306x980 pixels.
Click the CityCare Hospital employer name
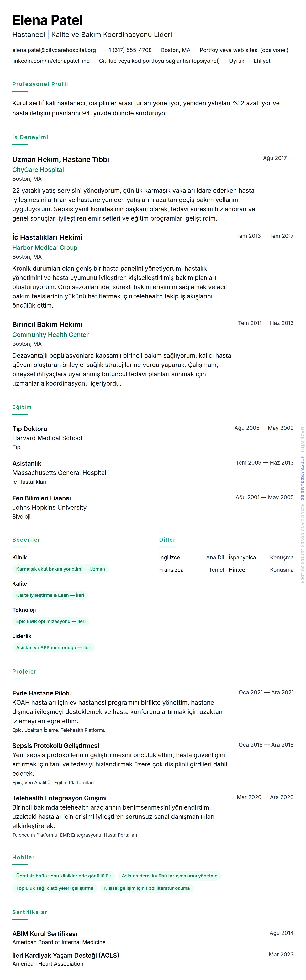coord(38,170)
